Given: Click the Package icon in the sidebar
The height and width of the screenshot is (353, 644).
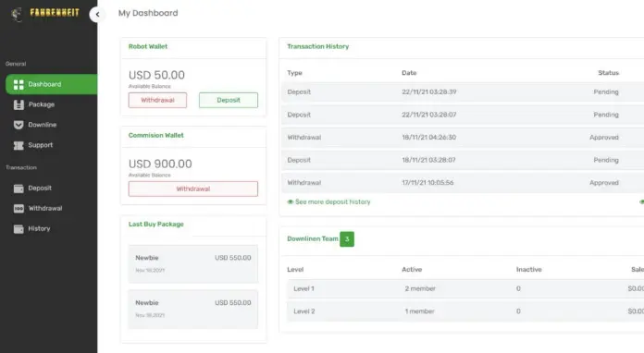Looking at the screenshot, I should [19, 105].
